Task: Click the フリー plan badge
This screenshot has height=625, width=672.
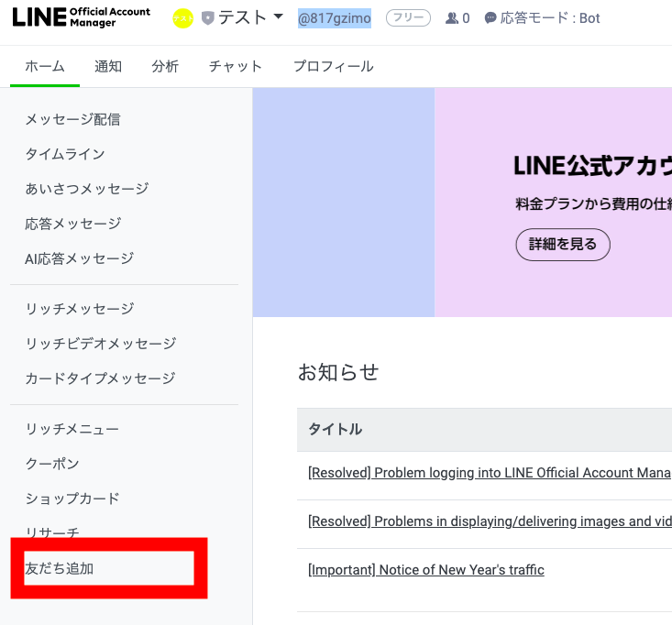Action: point(409,18)
